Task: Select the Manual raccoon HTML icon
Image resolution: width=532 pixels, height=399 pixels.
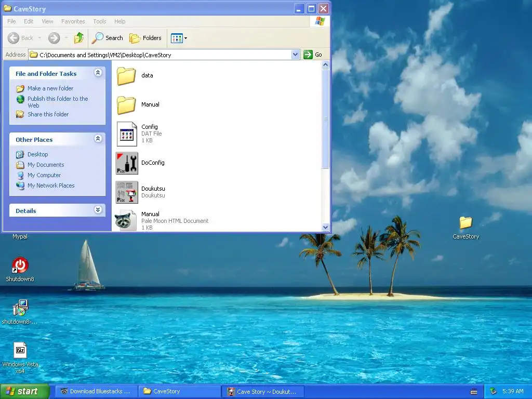Action: pos(126,220)
